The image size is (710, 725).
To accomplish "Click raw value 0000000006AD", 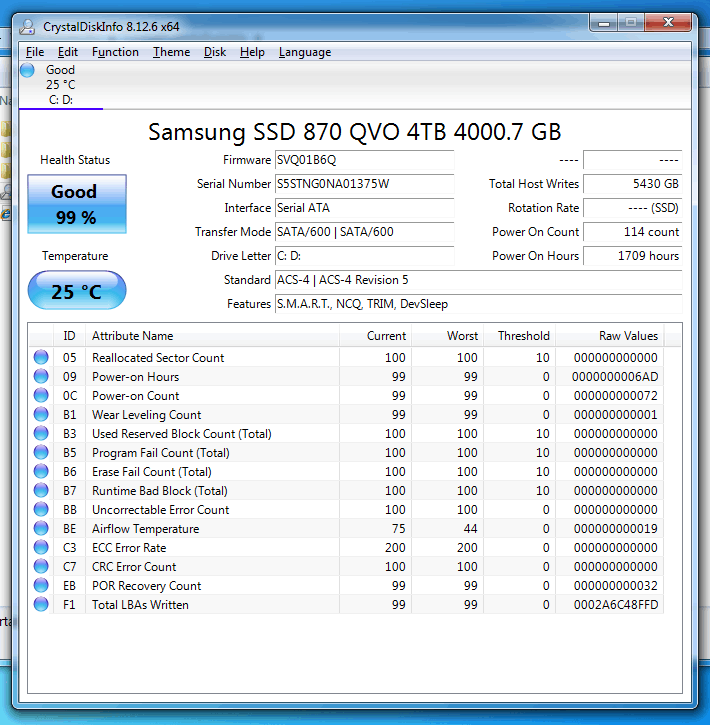I will click(x=615, y=376).
